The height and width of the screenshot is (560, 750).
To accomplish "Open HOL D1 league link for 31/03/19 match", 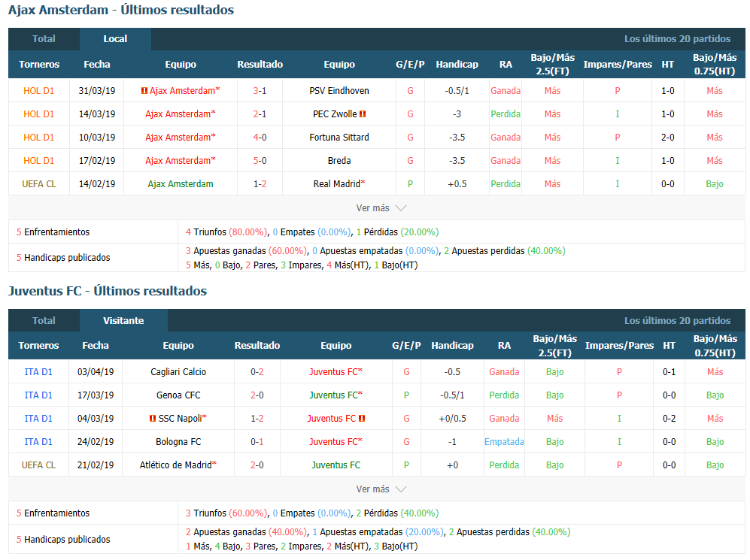I will click(x=39, y=91).
